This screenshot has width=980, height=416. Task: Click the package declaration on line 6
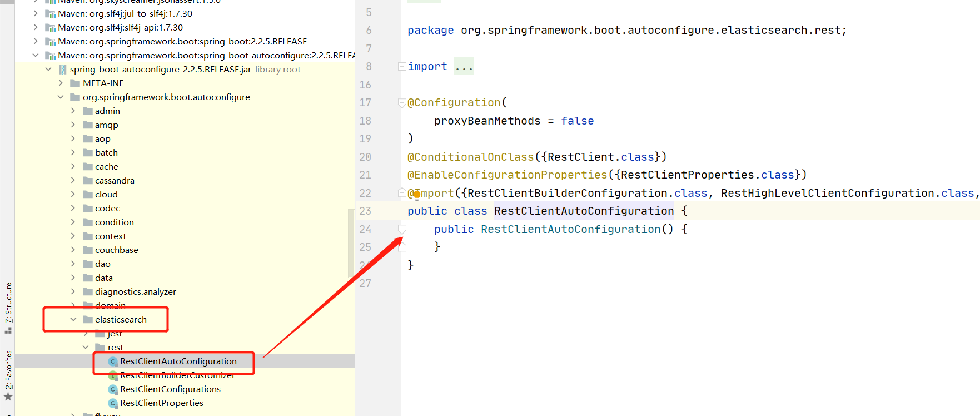click(627, 31)
